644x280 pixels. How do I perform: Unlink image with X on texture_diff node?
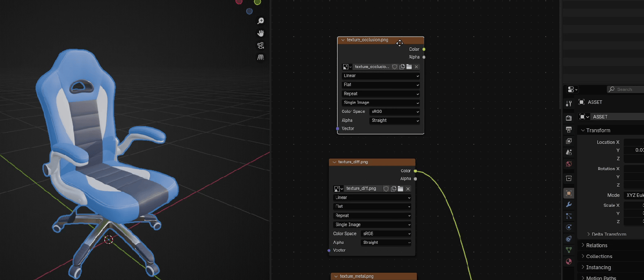point(408,189)
